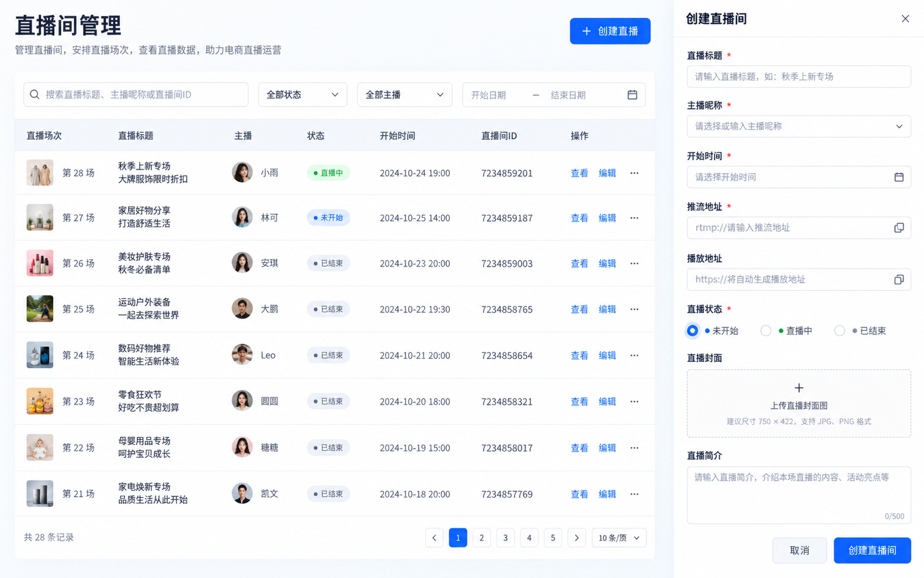The image size is (924, 578).
Task: Click room ID 7234858765
Action: [507, 309]
